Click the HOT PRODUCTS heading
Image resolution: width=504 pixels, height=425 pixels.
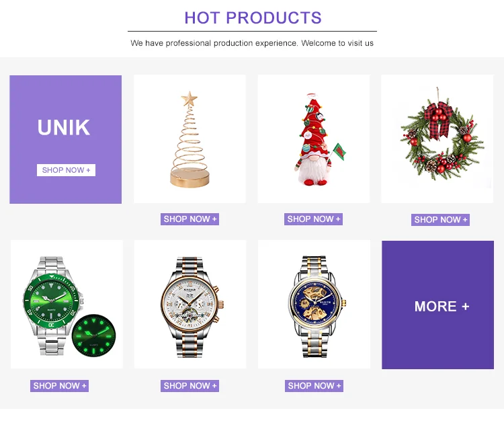pos(253,18)
